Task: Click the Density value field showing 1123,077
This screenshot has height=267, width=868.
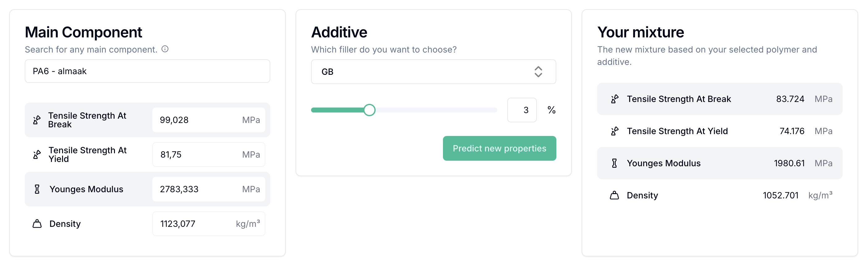Action: pos(209,223)
